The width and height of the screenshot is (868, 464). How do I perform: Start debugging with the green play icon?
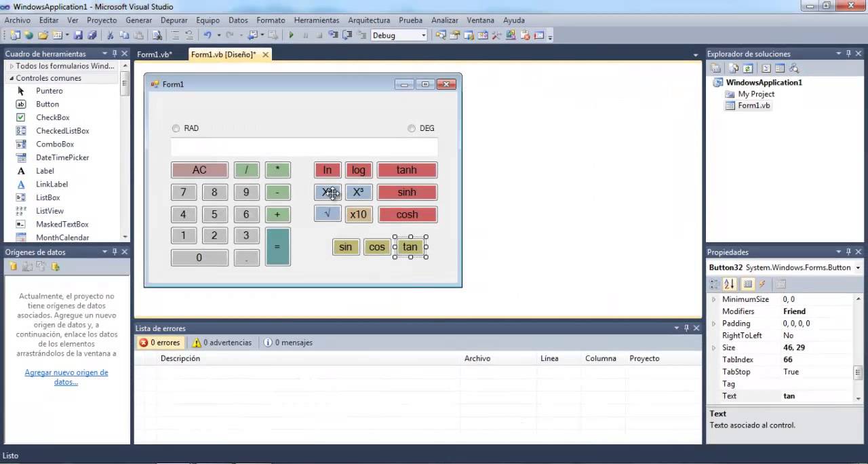(x=291, y=35)
